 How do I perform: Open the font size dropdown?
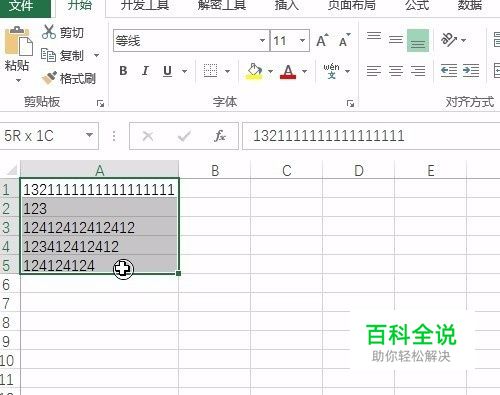[302, 41]
